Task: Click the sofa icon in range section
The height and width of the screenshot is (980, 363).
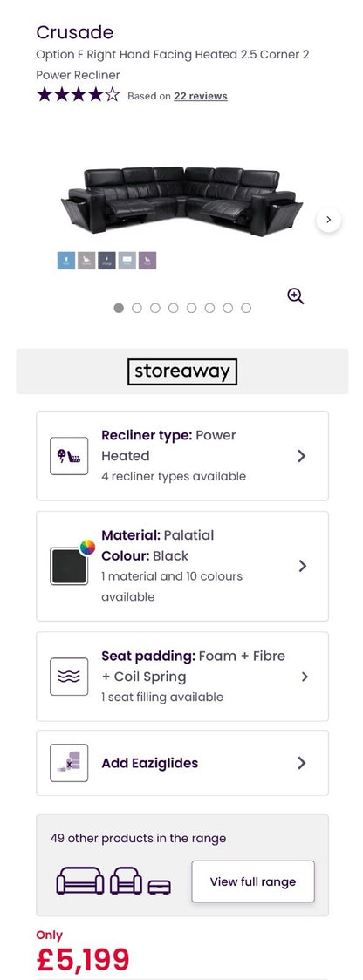Action: pos(80,881)
